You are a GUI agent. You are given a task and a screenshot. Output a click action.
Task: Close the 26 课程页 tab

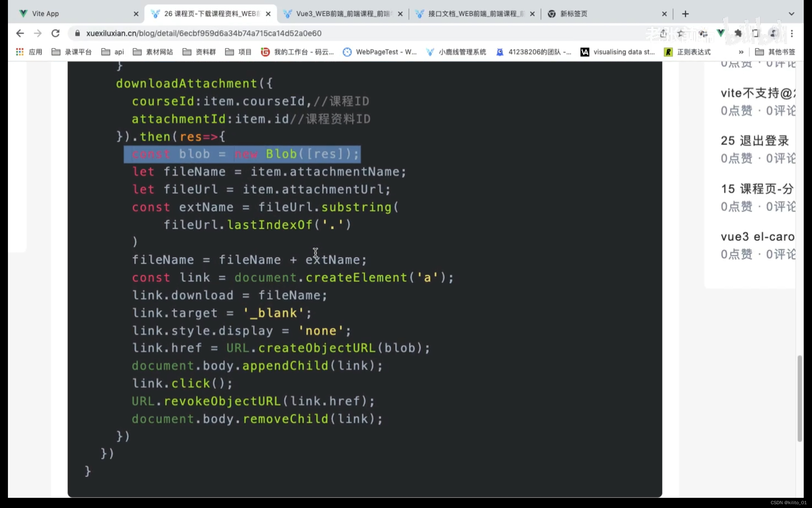[x=268, y=14]
